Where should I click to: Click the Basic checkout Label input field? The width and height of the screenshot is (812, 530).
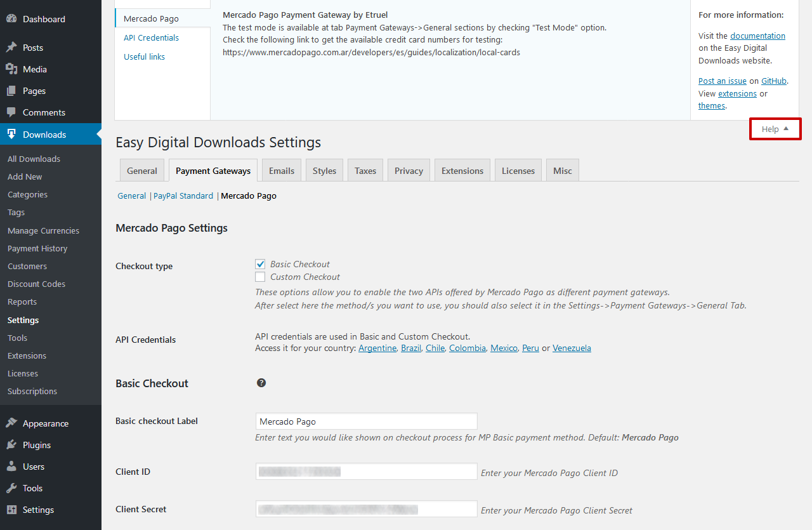366,421
